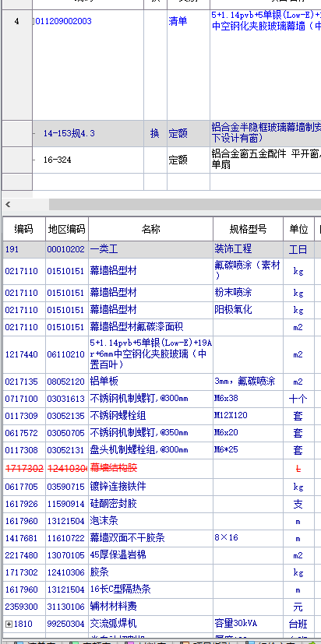Screen dimensions: 321x644
Task: Select 不锈钢机制螺钉,@300mm row
Action: coord(160,399)
